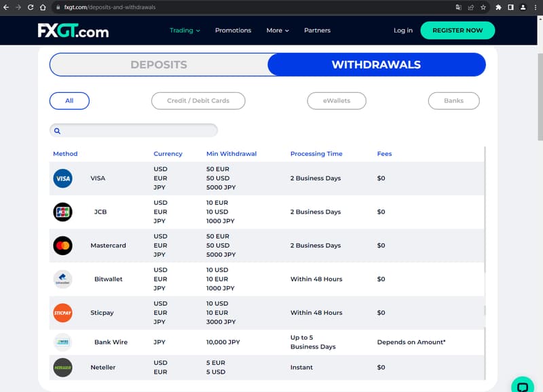Click the Log in link
The width and height of the screenshot is (543, 392).
[x=402, y=31]
